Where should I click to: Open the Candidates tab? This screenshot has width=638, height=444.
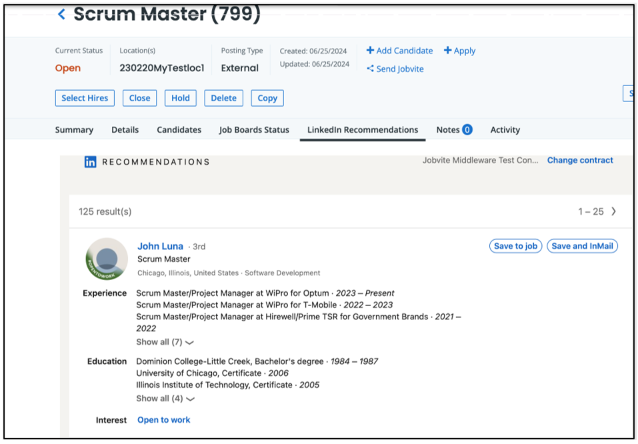[x=179, y=130]
